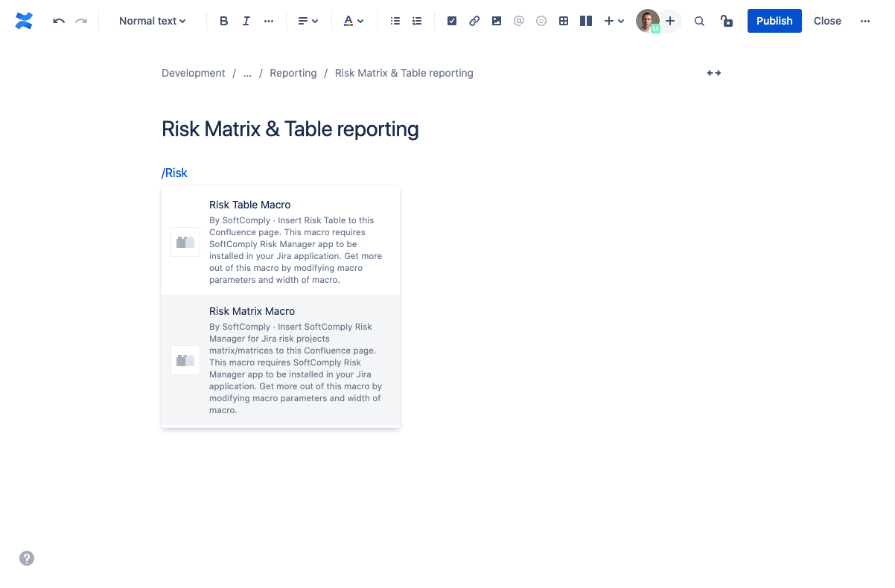Redo the last edit
This screenshot has height=588, width=895.
81,21
